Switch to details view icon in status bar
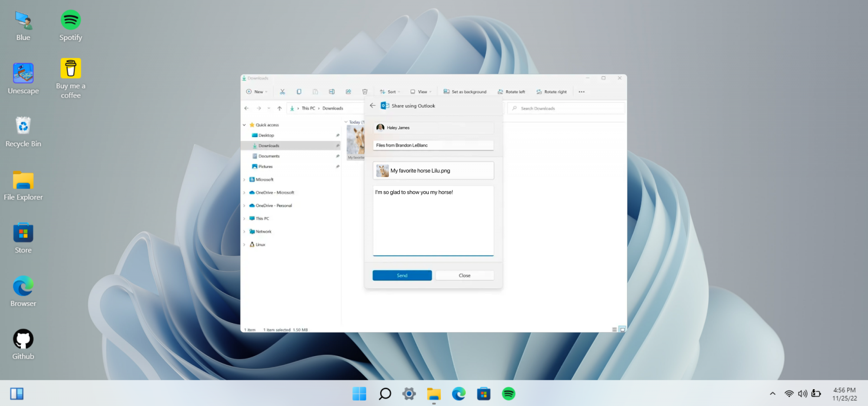The width and height of the screenshot is (868, 406). click(614, 330)
